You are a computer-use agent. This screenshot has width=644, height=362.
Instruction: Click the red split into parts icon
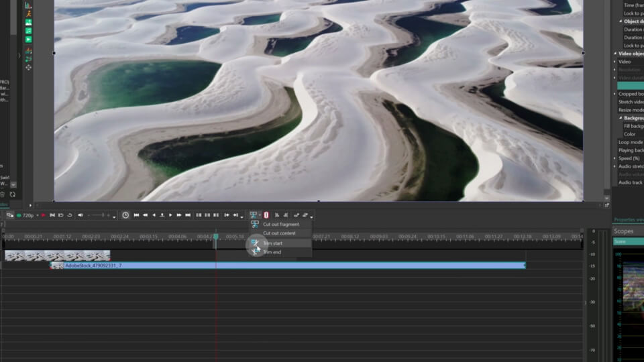tap(266, 215)
